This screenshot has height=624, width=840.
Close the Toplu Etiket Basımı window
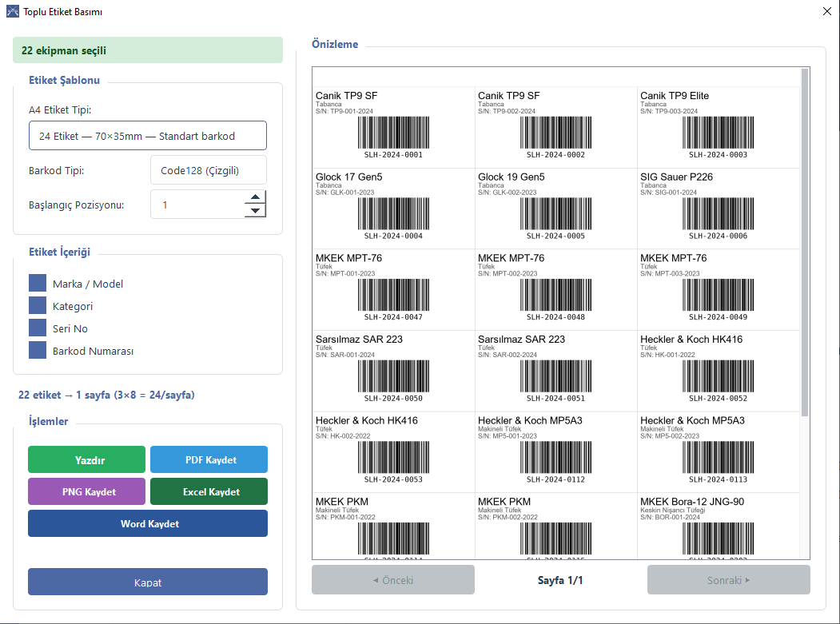[826, 11]
